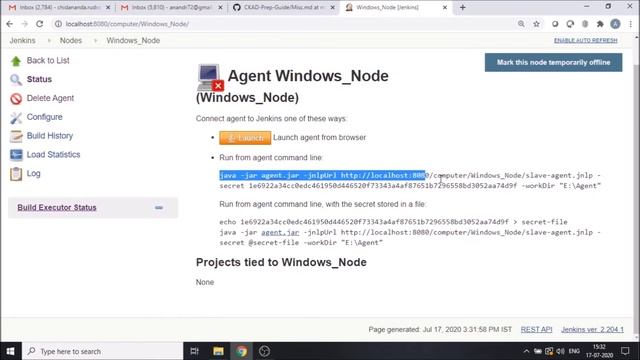640x360 pixels.
Task: Show hidden system tray icons
Action: pos(526,351)
